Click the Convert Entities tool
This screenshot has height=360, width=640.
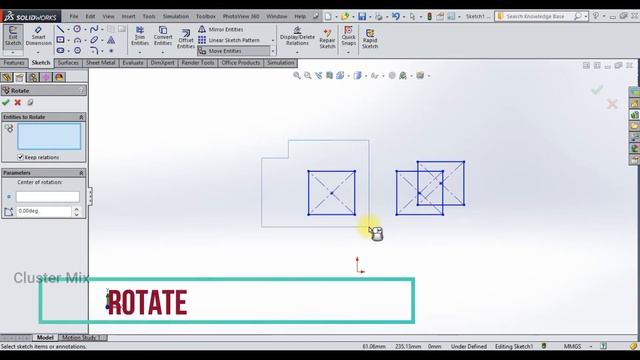162,36
